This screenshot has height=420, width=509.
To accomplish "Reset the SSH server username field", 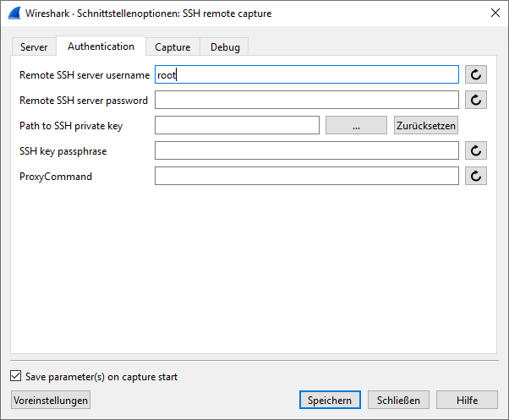I will tap(477, 75).
